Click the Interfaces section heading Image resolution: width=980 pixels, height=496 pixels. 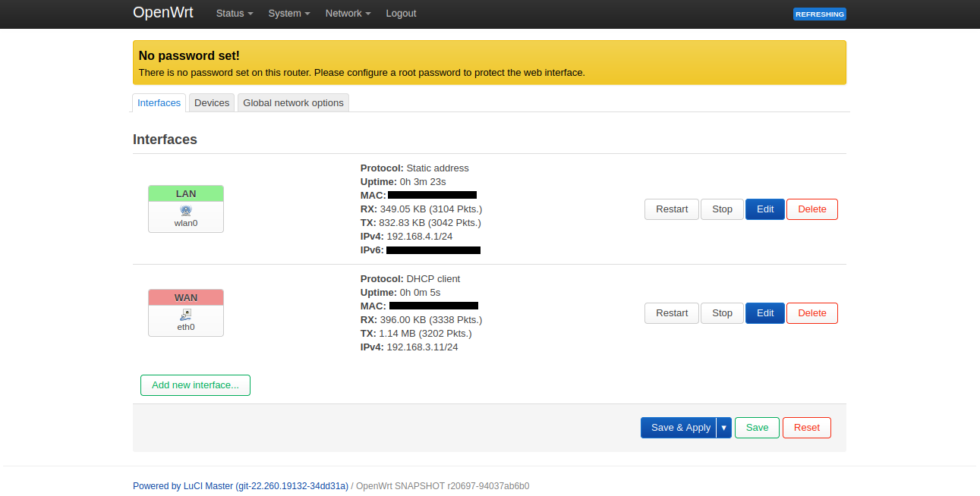point(165,140)
